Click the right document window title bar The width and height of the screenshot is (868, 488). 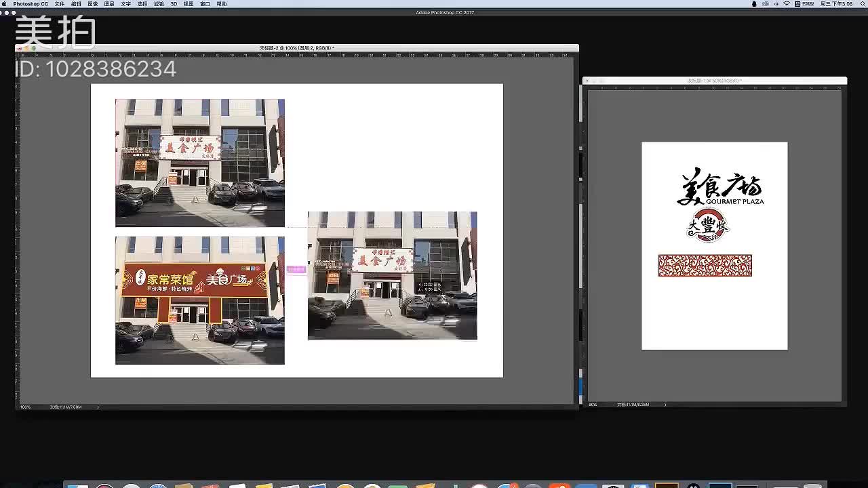coord(715,81)
